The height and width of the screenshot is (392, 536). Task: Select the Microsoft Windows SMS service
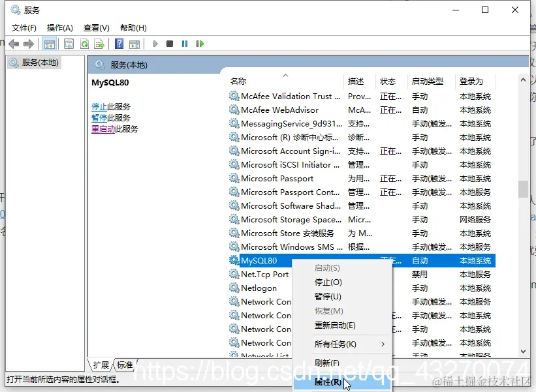(362, 247)
